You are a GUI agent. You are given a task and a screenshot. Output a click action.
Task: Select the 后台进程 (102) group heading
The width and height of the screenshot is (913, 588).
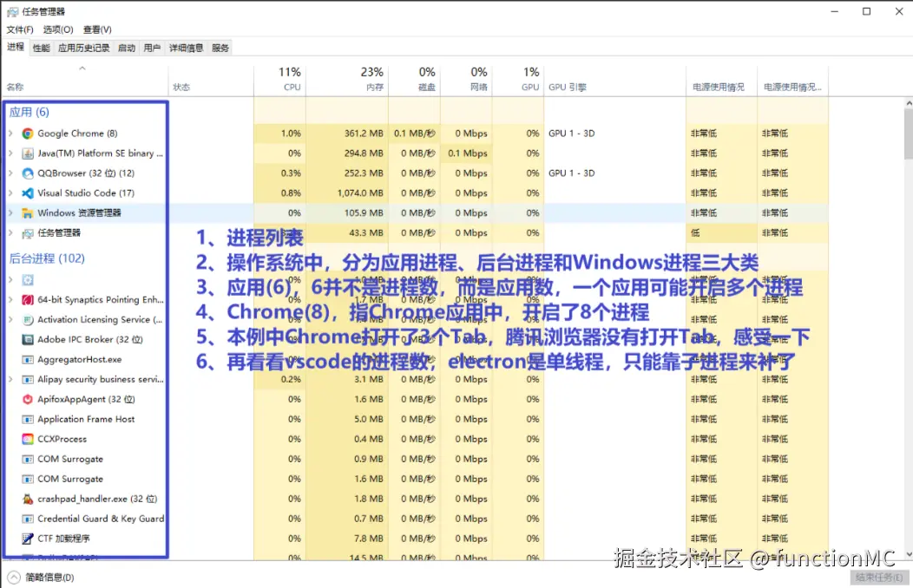(47, 258)
